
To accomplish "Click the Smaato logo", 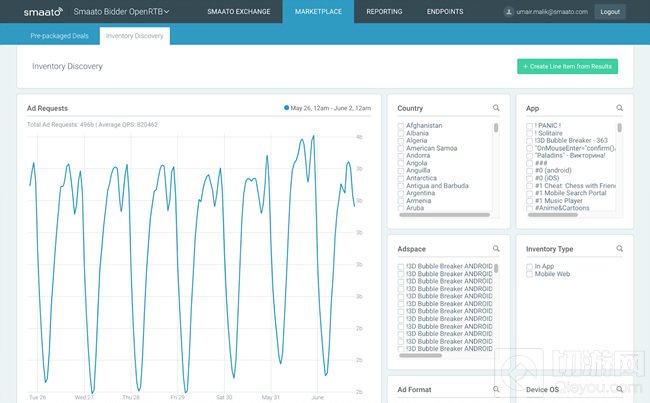I will click(x=42, y=12).
